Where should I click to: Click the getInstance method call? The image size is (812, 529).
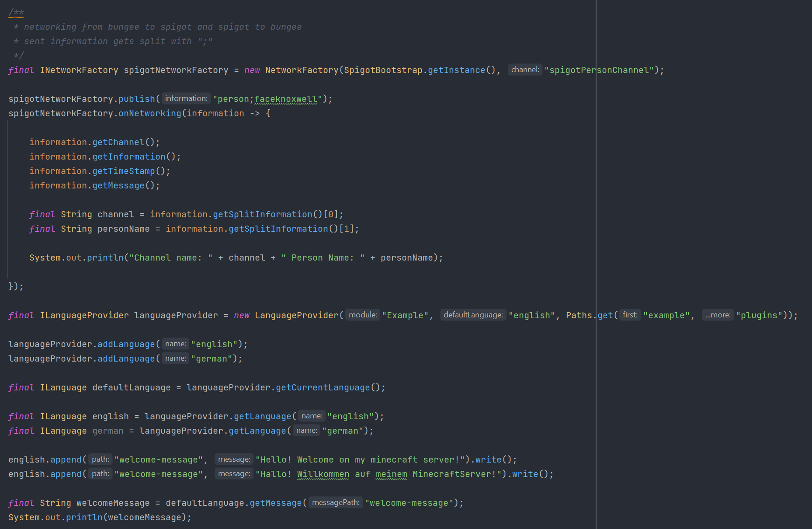456,70
